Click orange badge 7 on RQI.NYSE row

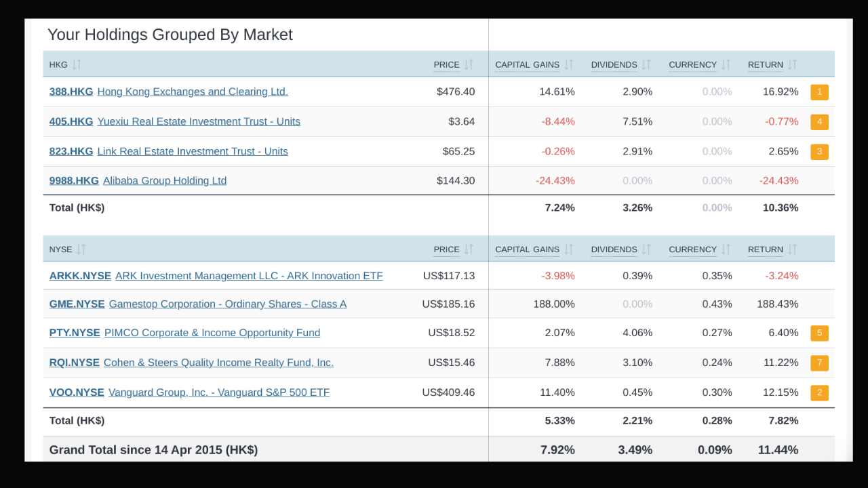tap(819, 363)
